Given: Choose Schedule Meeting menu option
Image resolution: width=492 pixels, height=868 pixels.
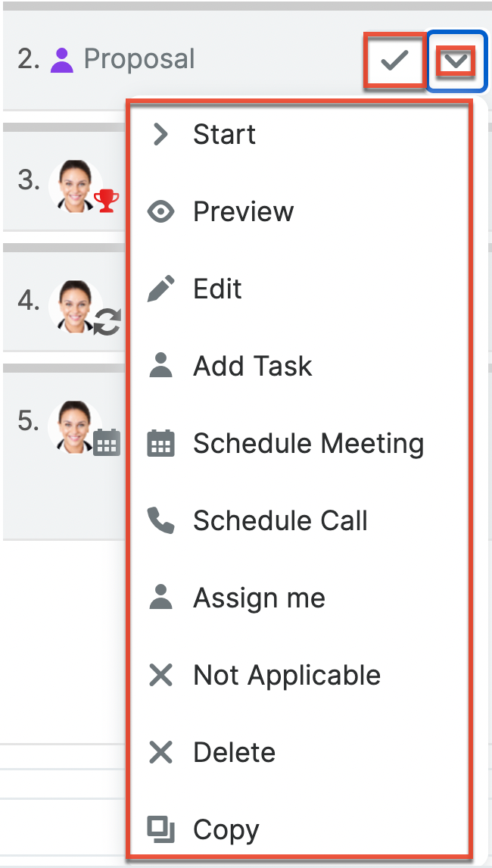Looking at the screenshot, I should tap(308, 444).
